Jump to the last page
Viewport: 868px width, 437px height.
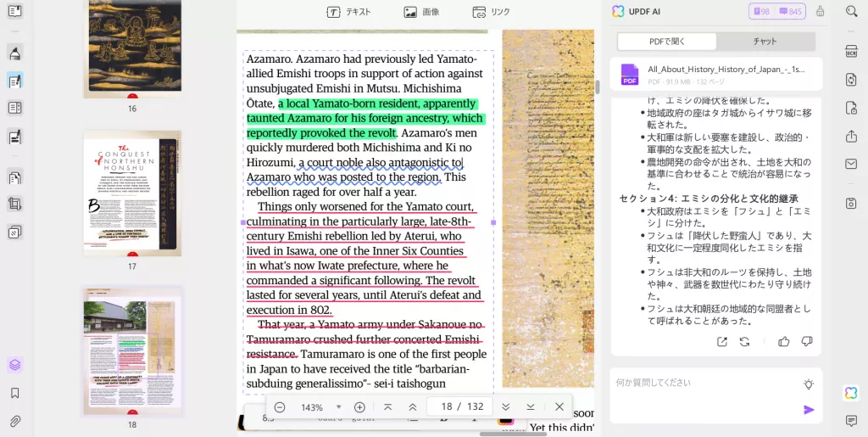tap(531, 407)
